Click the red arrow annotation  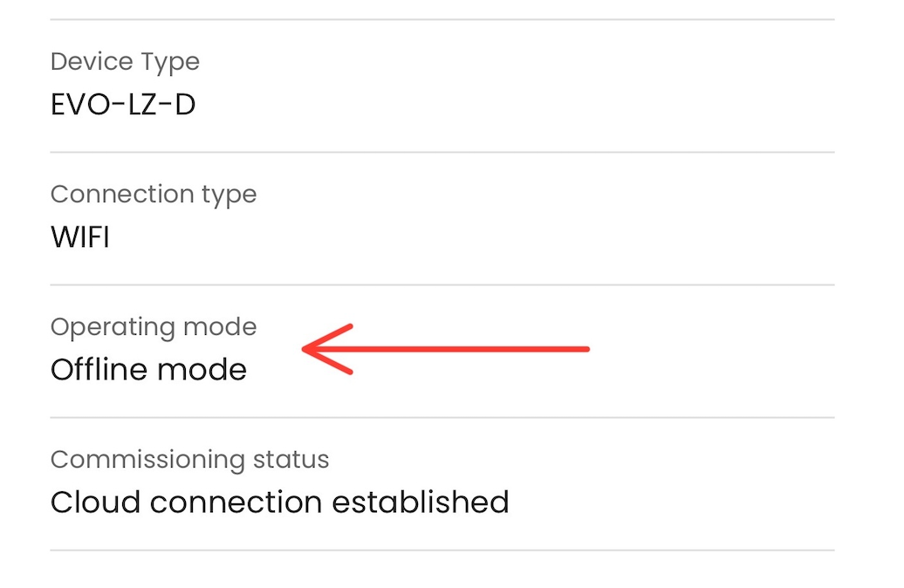point(445,350)
